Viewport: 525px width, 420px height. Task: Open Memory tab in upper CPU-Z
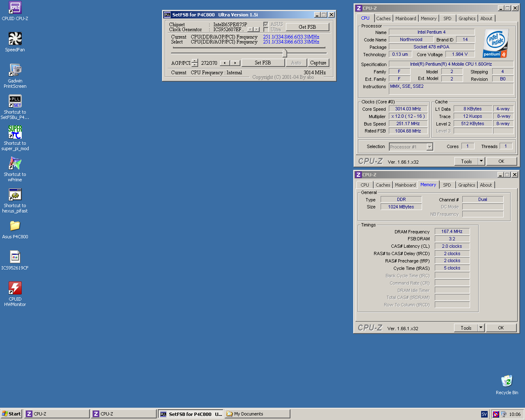click(429, 18)
